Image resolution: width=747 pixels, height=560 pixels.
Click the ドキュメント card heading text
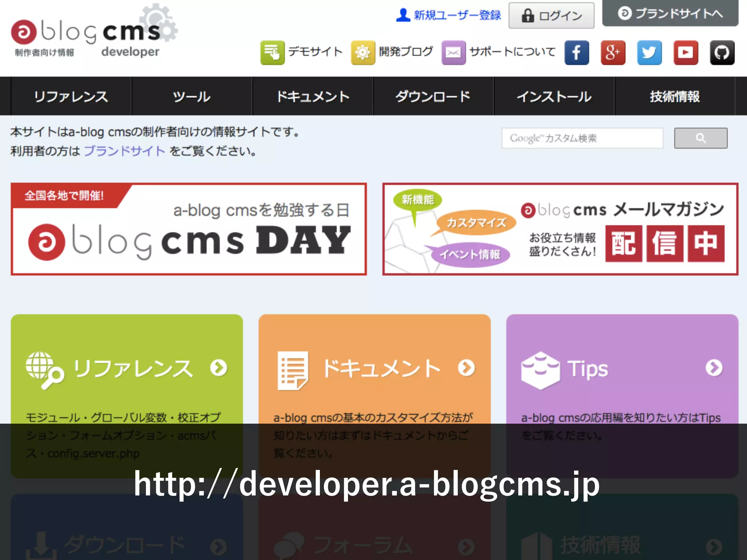pyautogui.click(x=382, y=368)
